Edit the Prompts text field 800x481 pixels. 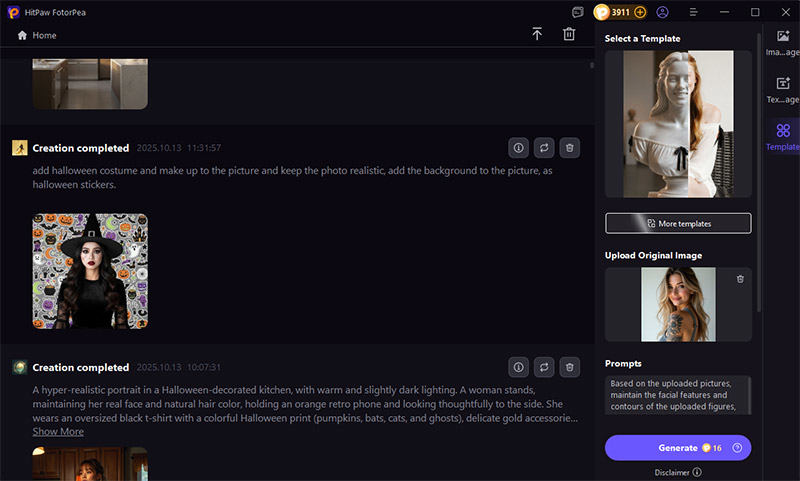678,395
